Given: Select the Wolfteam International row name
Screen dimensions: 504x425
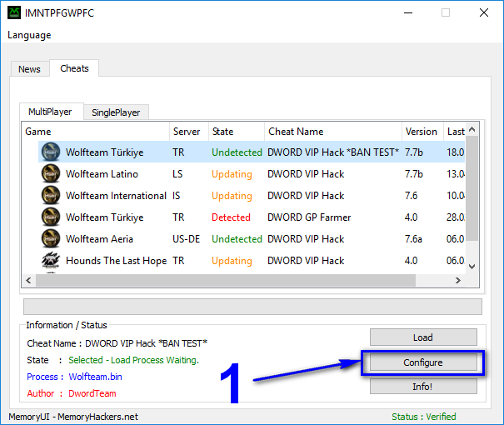Looking at the screenshot, I should [x=116, y=196].
